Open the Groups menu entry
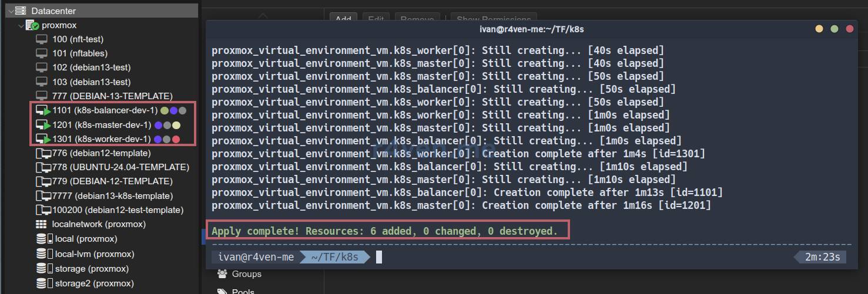 click(246, 273)
